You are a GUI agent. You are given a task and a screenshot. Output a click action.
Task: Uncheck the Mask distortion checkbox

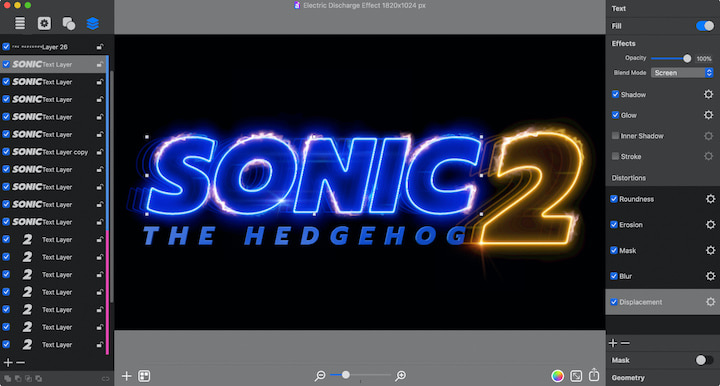(x=613, y=250)
